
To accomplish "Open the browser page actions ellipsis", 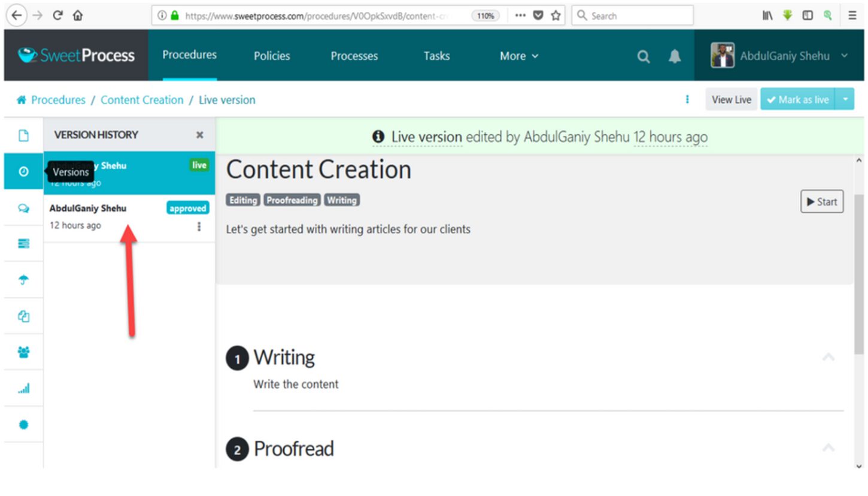I will [520, 16].
